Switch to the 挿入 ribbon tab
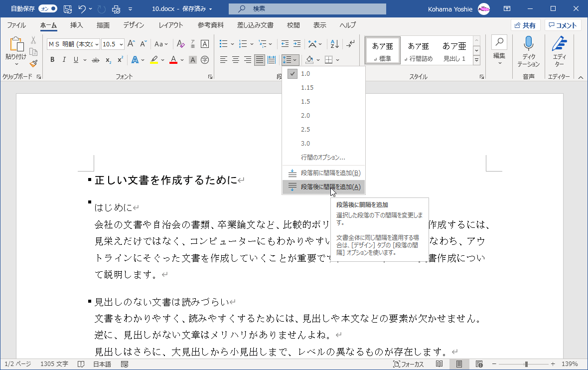This screenshot has width=588, height=370. tap(76, 25)
